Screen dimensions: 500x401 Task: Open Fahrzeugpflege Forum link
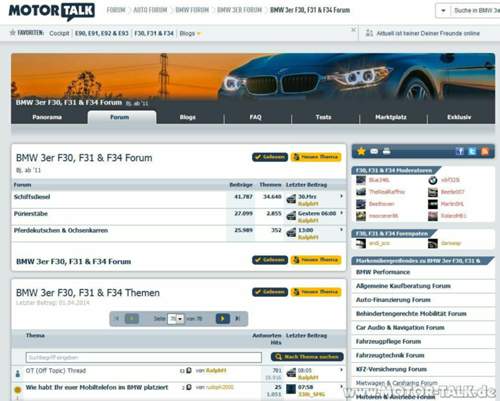click(x=388, y=341)
